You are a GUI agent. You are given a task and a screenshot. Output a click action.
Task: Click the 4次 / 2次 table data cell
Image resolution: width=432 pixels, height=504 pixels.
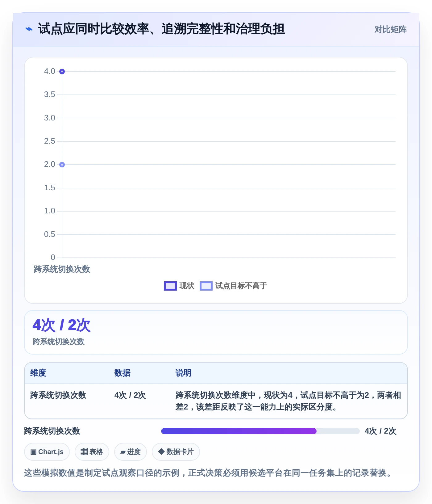(x=130, y=395)
